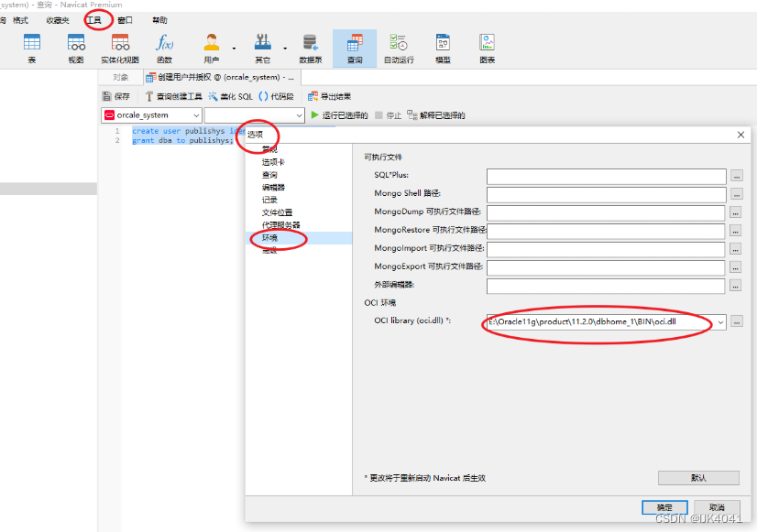The image size is (757, 532).
Task: Insert a 代码段 code snippet
Action: [x=277, y=96]
